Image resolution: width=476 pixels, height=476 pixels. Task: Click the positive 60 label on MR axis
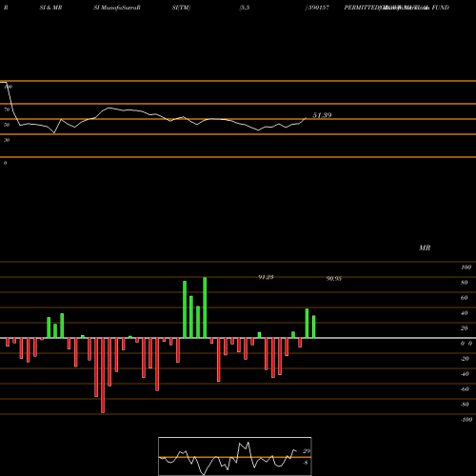(x=465, y=298)
